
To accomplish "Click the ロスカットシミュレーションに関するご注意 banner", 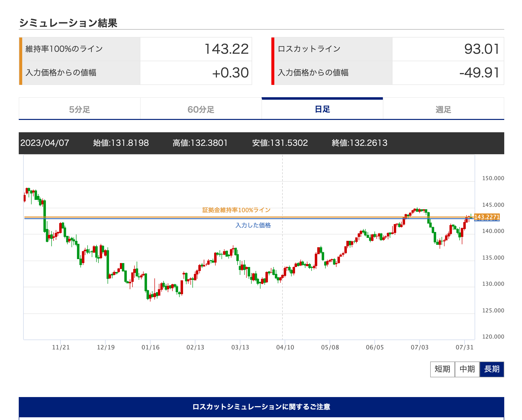I will [x=261, y=407].
